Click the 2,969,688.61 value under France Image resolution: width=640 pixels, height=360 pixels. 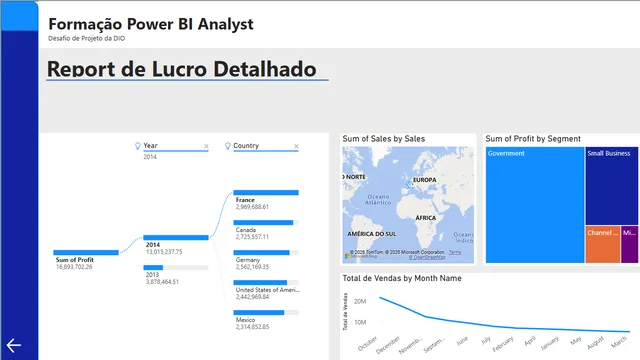(x=252, y=207)
